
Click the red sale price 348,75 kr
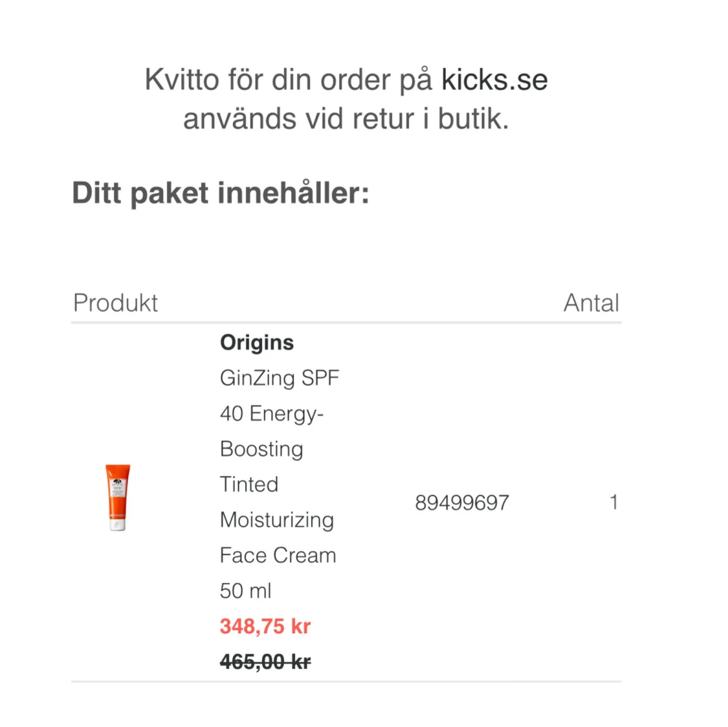(x=265, y=626)
